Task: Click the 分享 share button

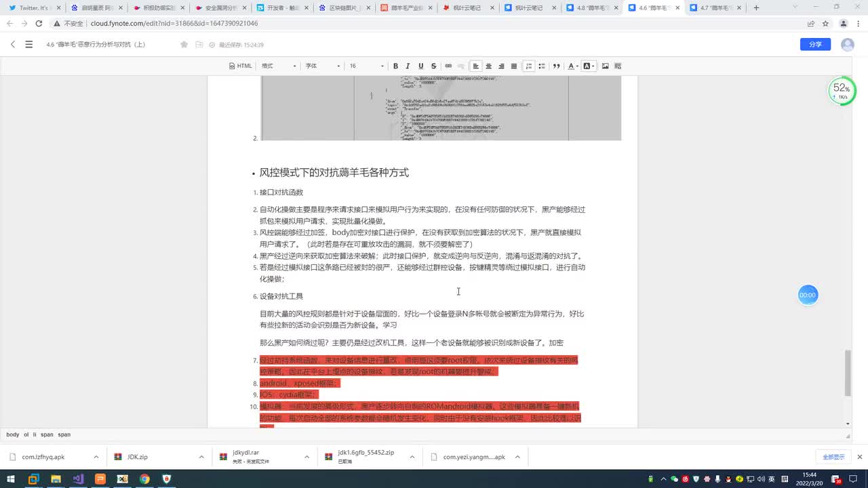Action: 815,44
